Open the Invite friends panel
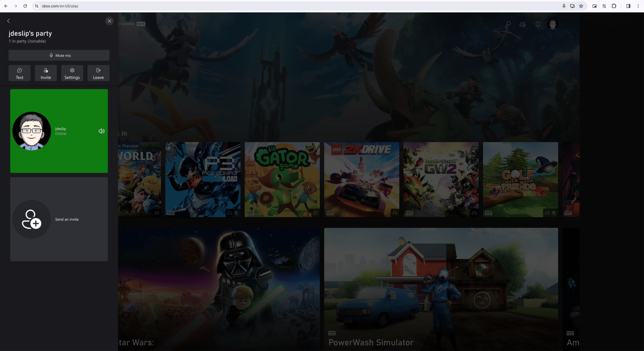The image size is (644, 351). pos(46,73)
